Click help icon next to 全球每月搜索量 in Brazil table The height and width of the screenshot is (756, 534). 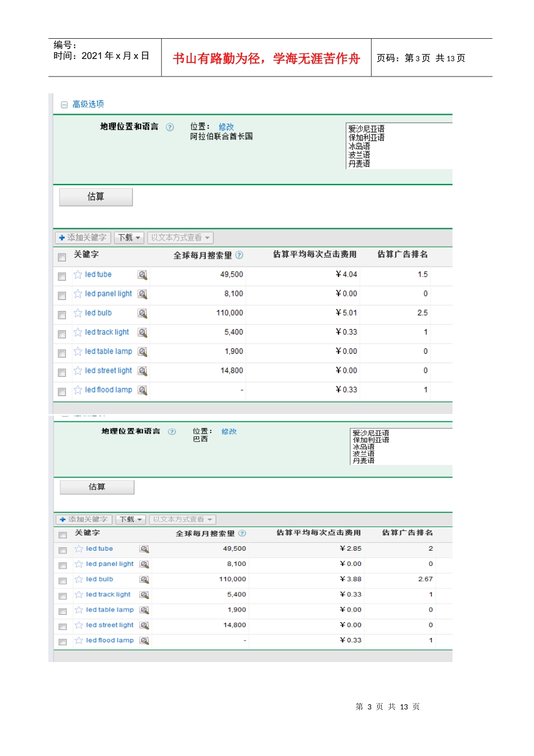[x=242, y=533]
